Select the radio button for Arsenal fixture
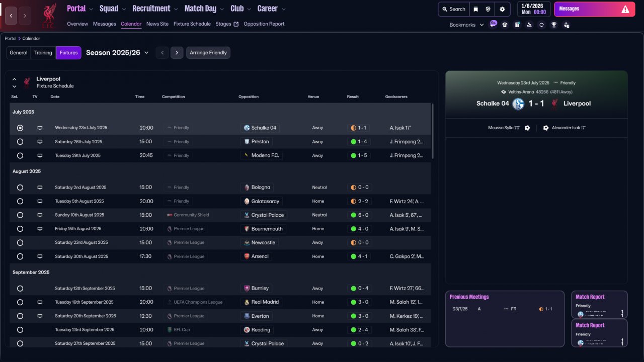Screen dimensions: 644x362 pos(20,256)
